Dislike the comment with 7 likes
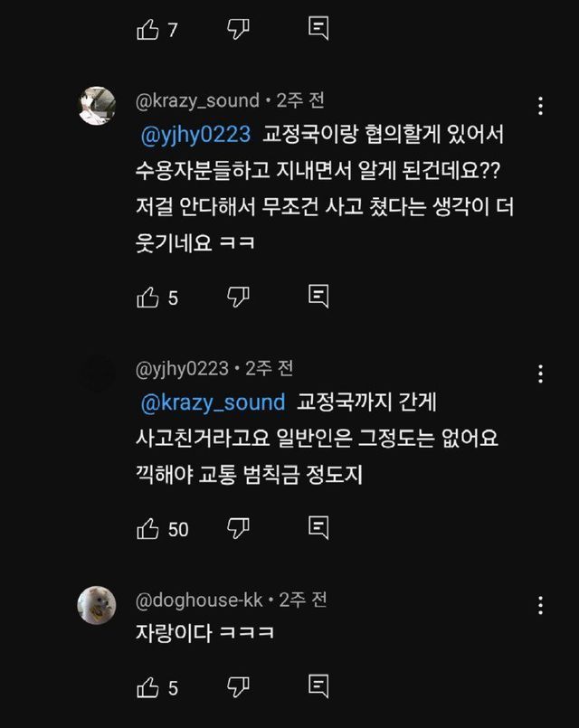Viewport: 579px width, 728px height. (x=237, y=30)
